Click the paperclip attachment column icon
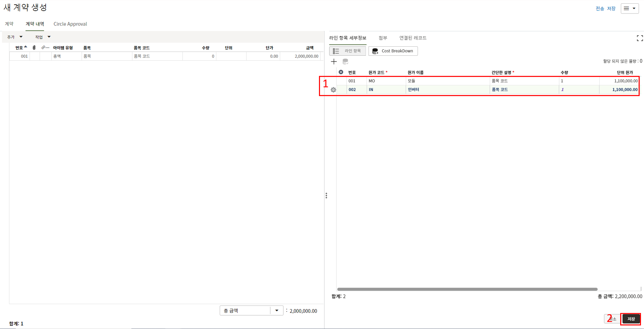644x329 pixels. [34, 48]
